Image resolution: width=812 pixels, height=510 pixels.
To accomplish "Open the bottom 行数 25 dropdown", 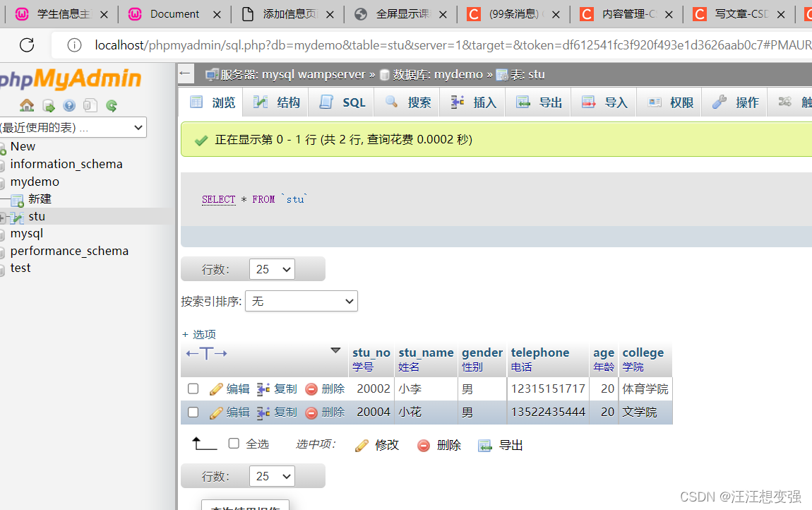I will coord(272,476).
